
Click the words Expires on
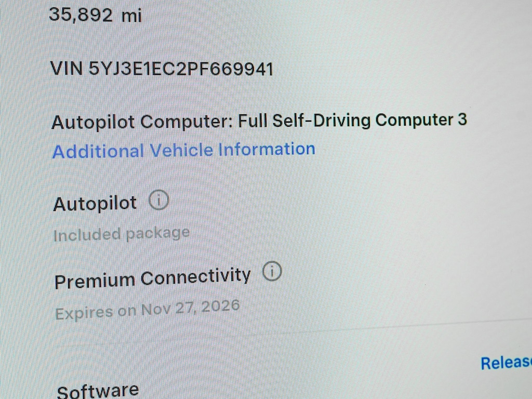(x=96, y=312)
